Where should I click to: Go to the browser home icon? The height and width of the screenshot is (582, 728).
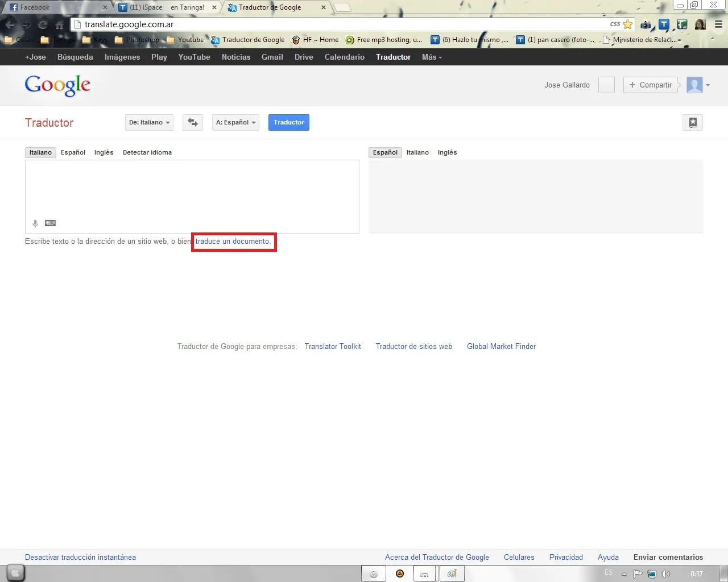click(x=59, y=24)
